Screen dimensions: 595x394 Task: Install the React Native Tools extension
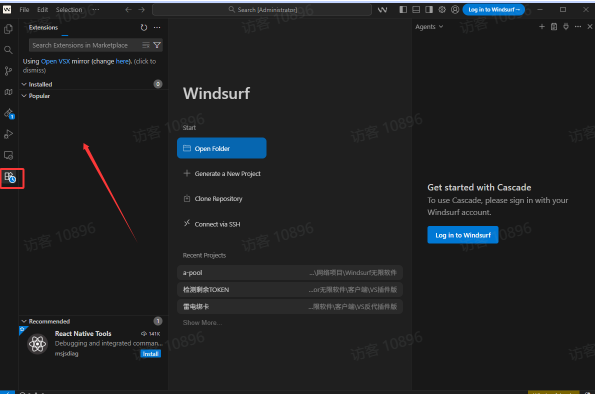[x=151, y=354]
